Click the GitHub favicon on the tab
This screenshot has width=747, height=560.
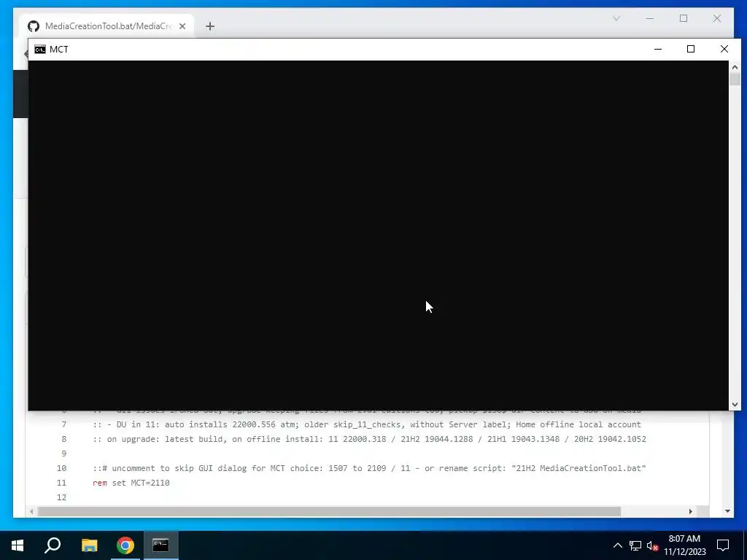[34, 26]
